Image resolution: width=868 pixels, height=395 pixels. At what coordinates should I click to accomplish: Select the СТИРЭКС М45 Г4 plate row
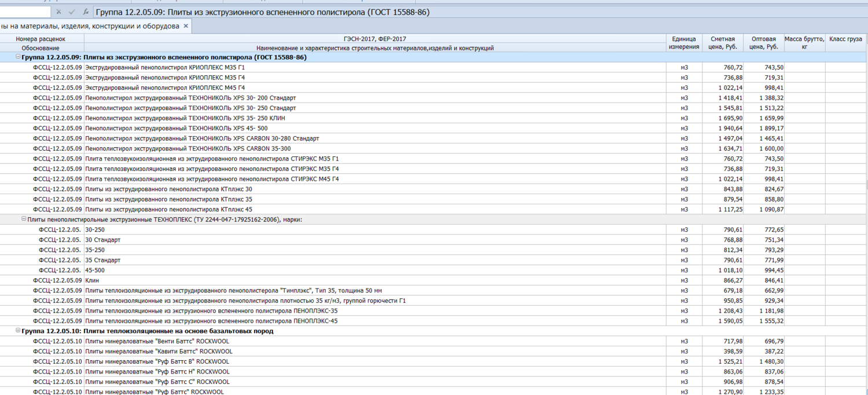[212, 179]
